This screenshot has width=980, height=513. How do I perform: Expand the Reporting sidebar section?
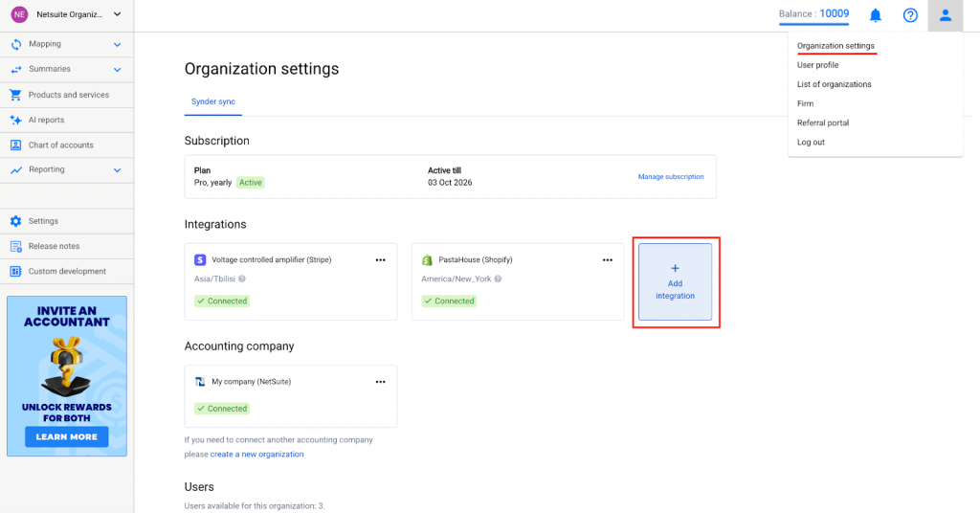[x=117, y=169]
